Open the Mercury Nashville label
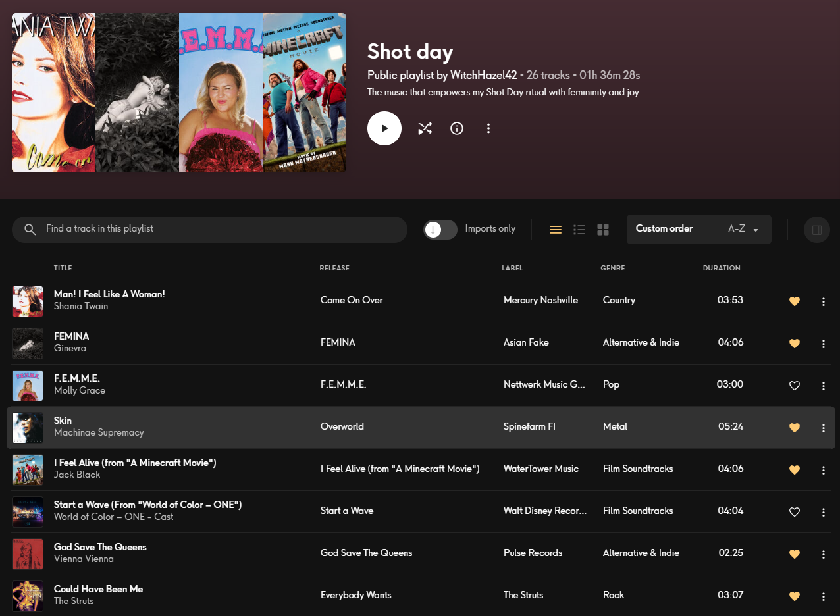The image size is (840, 616). coord(540,300)
